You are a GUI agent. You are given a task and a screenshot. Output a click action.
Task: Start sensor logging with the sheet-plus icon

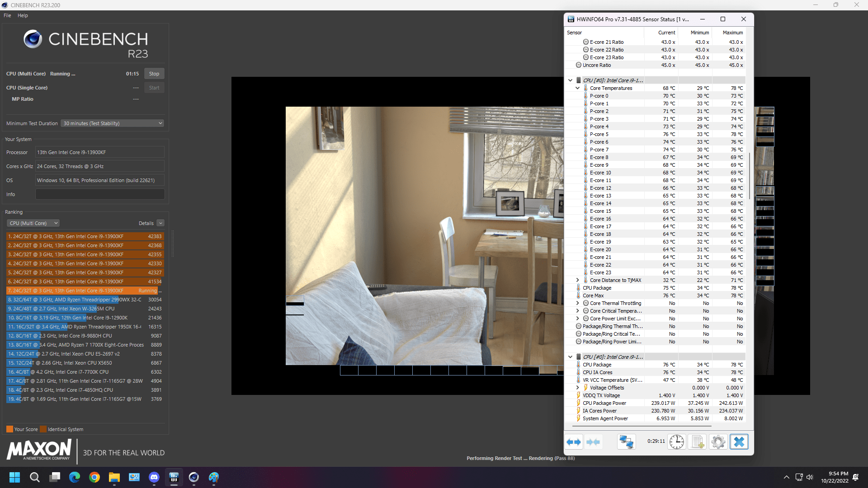697,442
